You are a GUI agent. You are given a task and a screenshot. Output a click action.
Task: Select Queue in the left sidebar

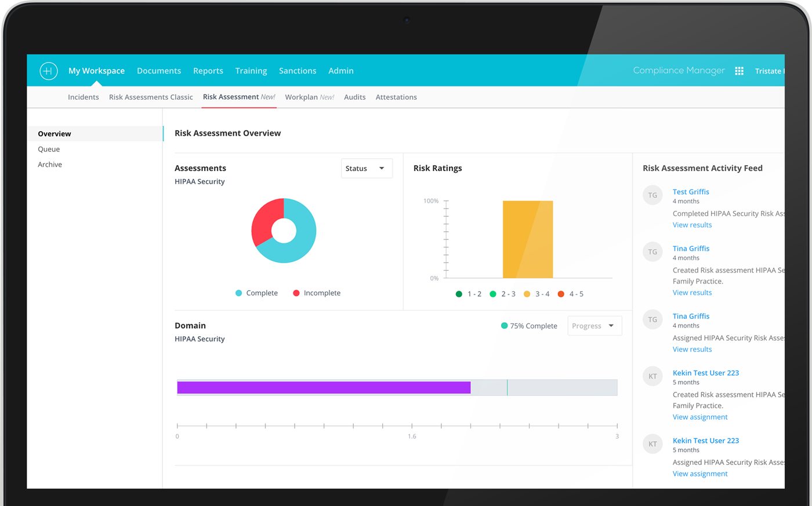tap(49, 150)
